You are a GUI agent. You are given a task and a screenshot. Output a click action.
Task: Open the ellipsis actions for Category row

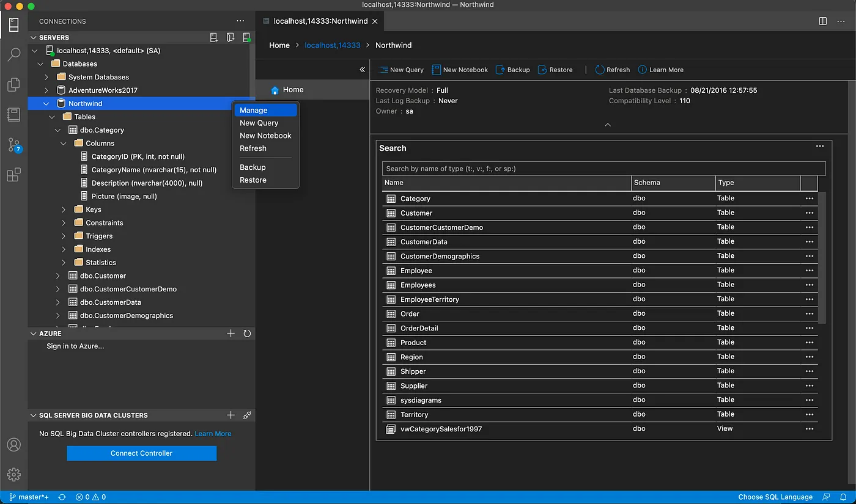pos(810,199)
